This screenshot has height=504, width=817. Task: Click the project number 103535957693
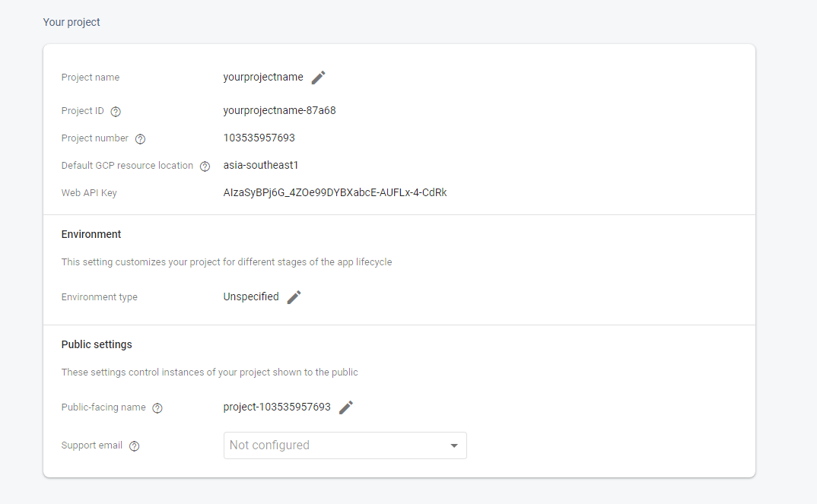click(x=259, y=138)
